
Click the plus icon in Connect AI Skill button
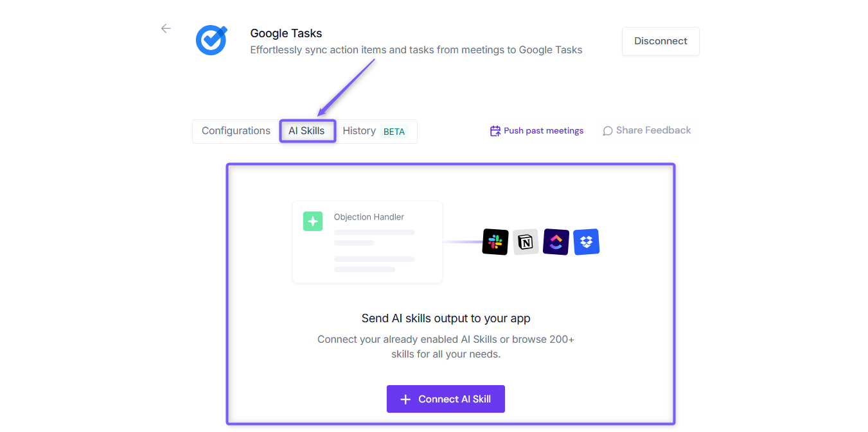click(x=405, y=399)
